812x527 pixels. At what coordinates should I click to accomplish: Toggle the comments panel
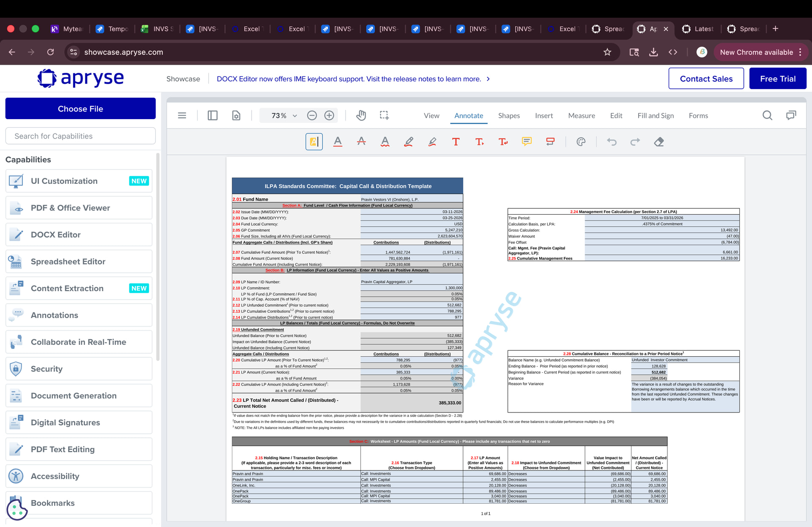pos(791,115)
